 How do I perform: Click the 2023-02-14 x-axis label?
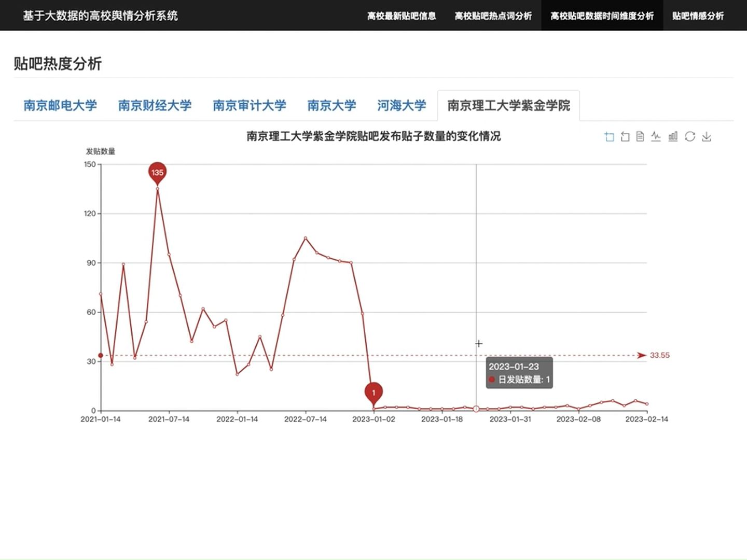pos(647,419)
